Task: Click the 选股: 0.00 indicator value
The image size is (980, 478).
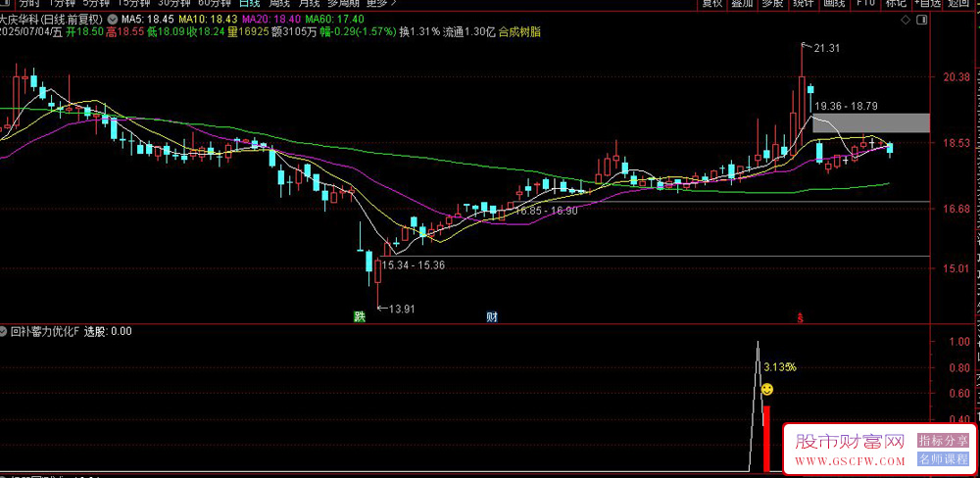Action: tap(108, 331)
